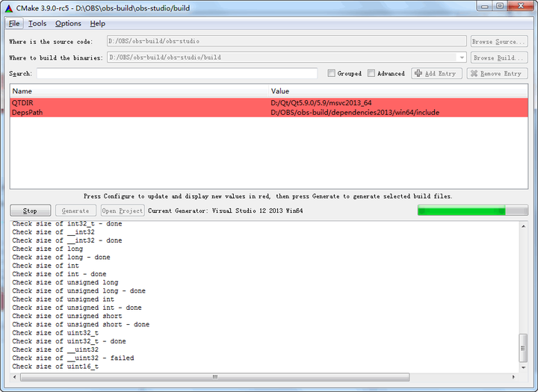Click the Generate button
538x392 pixels.
click(x=75, y=211)
